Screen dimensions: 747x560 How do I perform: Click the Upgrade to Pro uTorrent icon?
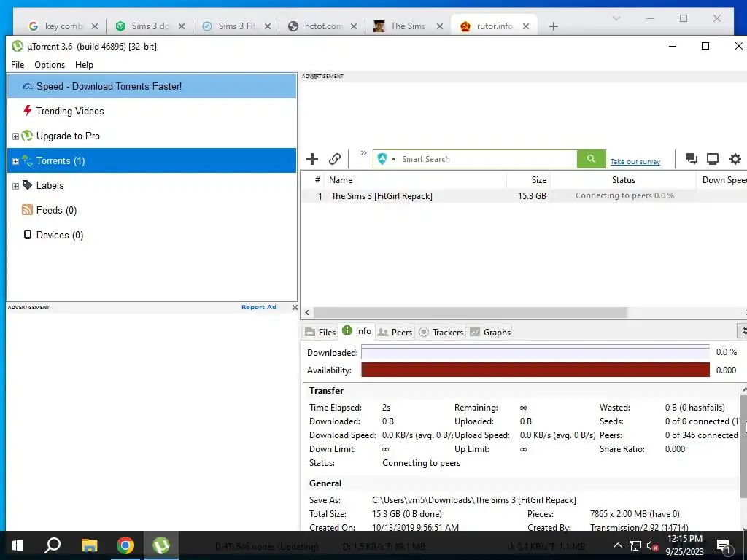27,136
